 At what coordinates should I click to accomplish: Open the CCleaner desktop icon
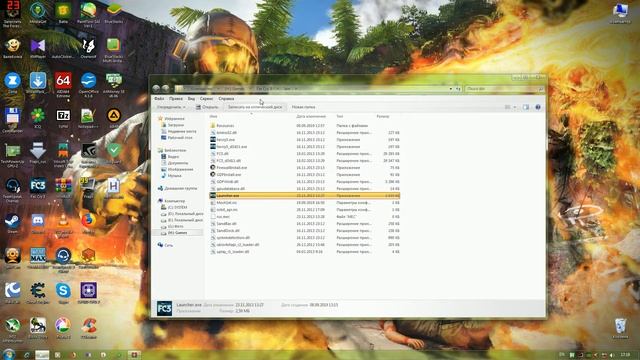pyautogui.click(x=88, y=327)
